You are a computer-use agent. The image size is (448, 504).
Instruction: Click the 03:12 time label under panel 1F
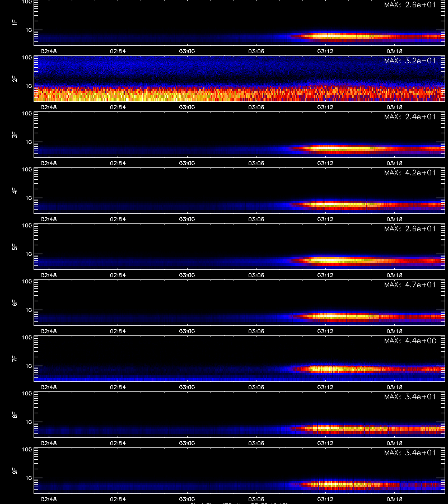point(325,51)
